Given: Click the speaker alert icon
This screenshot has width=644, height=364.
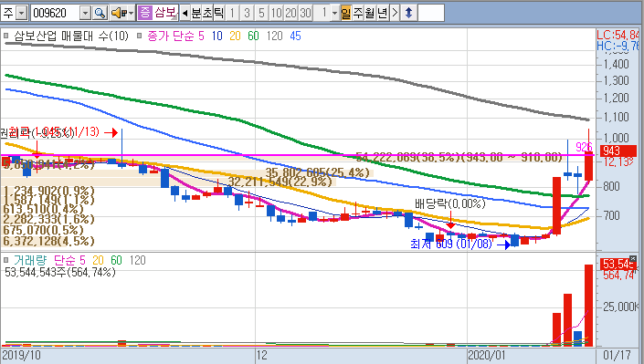Looking at the screenshot, I should tap(118, 13).
